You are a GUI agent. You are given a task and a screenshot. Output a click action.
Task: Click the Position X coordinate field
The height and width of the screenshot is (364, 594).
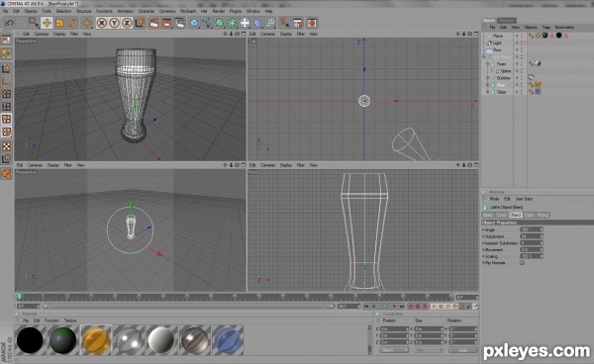pos(394,328)
